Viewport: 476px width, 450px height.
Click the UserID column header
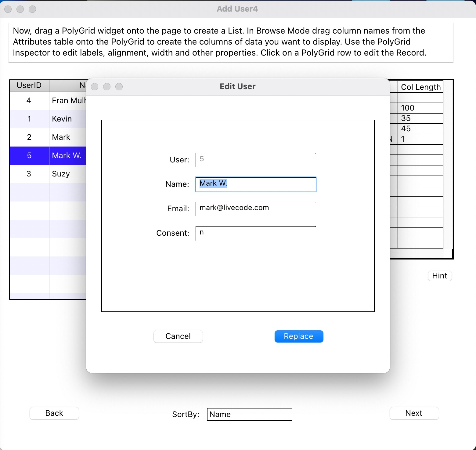[29, 85]
